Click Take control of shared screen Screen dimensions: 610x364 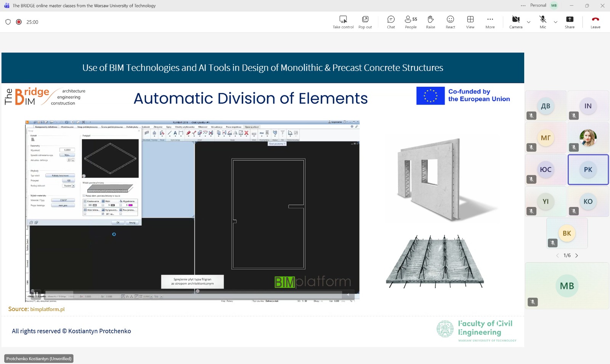[x=343, y=22]
